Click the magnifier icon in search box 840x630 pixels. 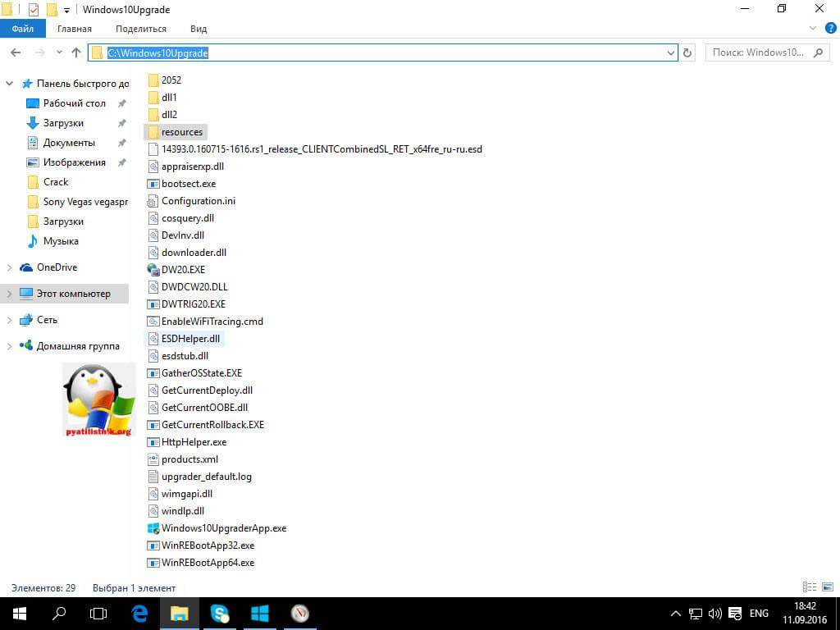click(818, 52)
